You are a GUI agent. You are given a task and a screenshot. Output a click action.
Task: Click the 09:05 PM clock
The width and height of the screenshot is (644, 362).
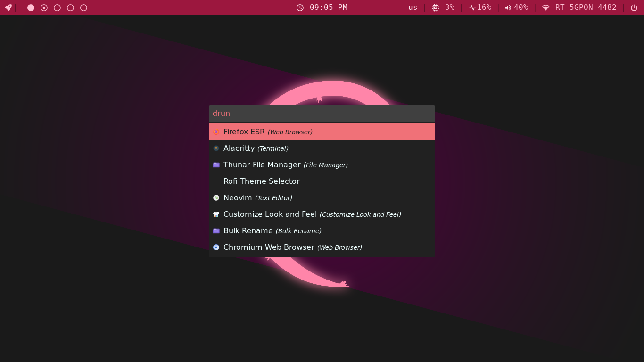point(322,8)
